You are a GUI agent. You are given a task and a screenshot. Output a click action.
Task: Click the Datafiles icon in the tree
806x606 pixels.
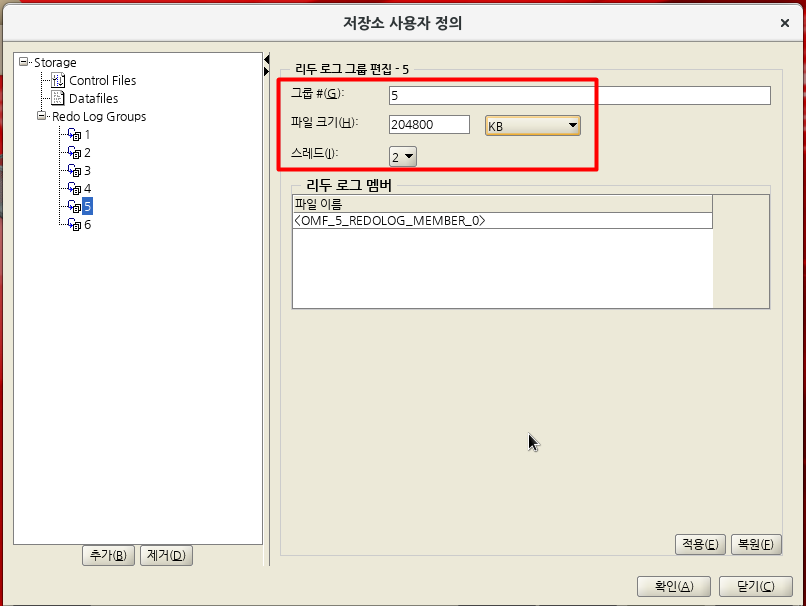tap(58, 98)
